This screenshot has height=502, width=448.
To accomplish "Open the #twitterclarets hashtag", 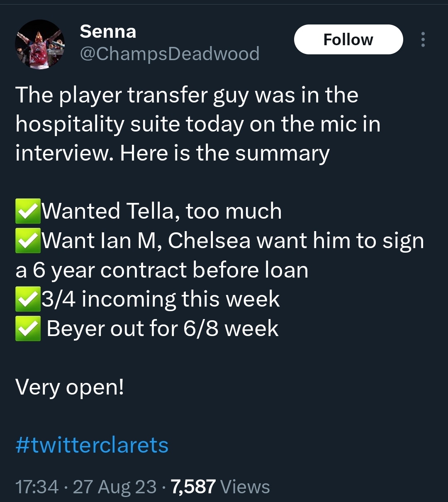I will pyautogui.click(x=92, y=445).
